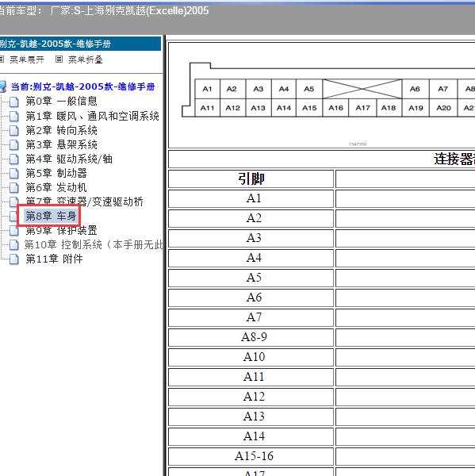
Task: Click the crossed-out blank slot in diagram
Action: pos(362,89)
